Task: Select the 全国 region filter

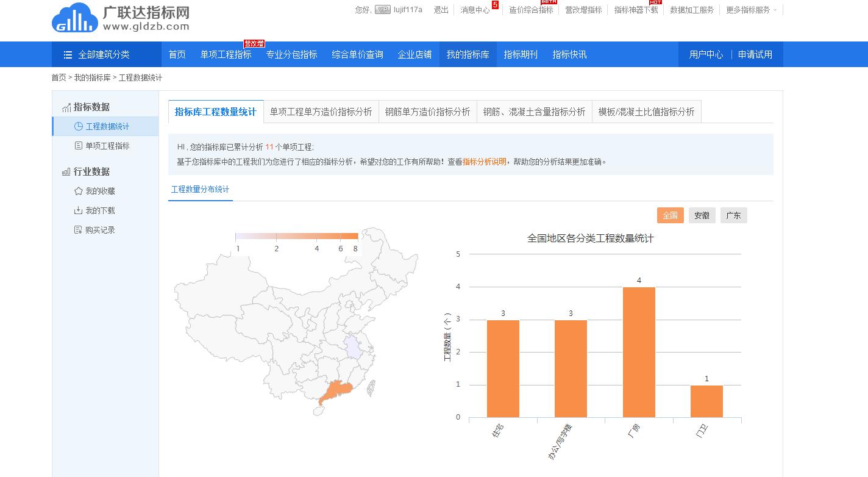Action: click(670, 215)
